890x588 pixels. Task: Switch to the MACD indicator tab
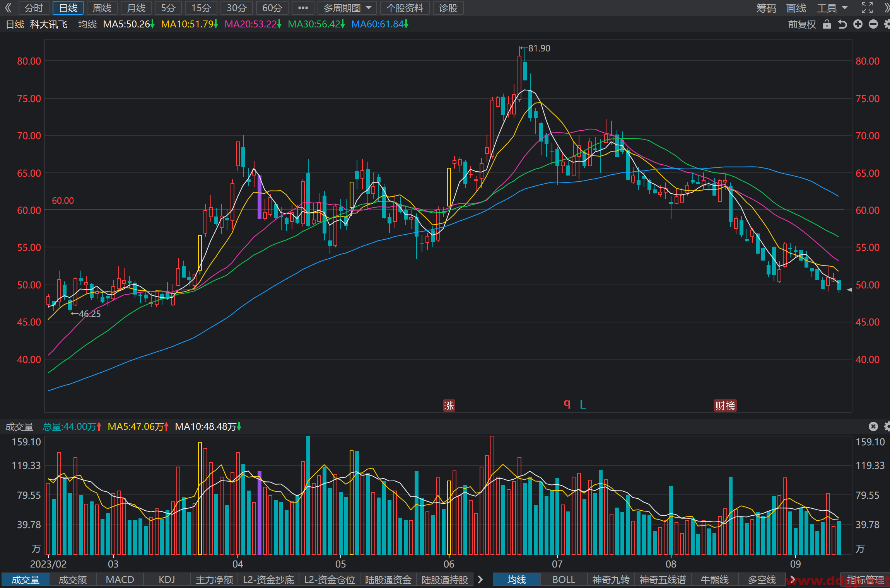tap(120, 580)
